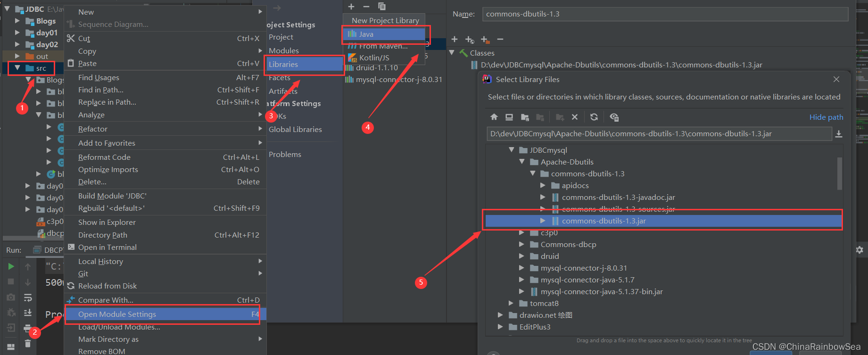This screenshot has height=355, width=868.
Task: Expand the apidocs folder
Action: click(x=543, y=185)
